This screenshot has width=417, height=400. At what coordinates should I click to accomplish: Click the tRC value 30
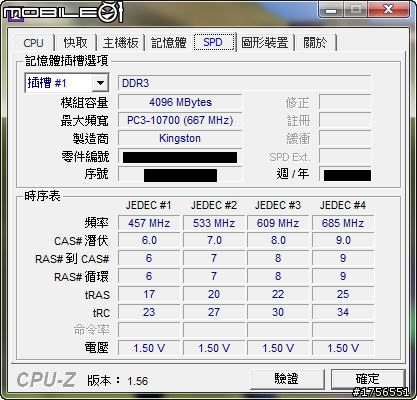click(x=278, y=312)
